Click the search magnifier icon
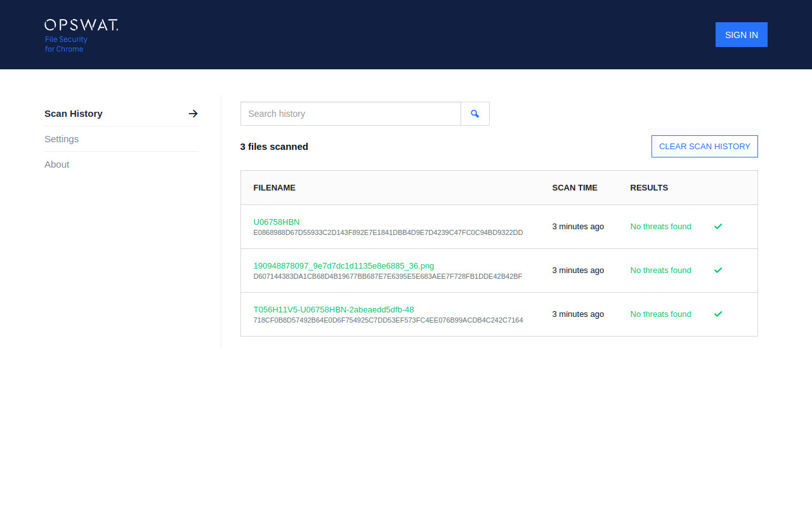 coord(475,113)
